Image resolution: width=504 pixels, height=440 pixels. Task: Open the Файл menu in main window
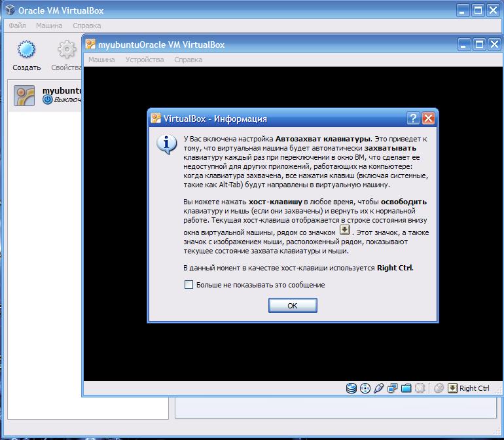(x=17, y=26)
